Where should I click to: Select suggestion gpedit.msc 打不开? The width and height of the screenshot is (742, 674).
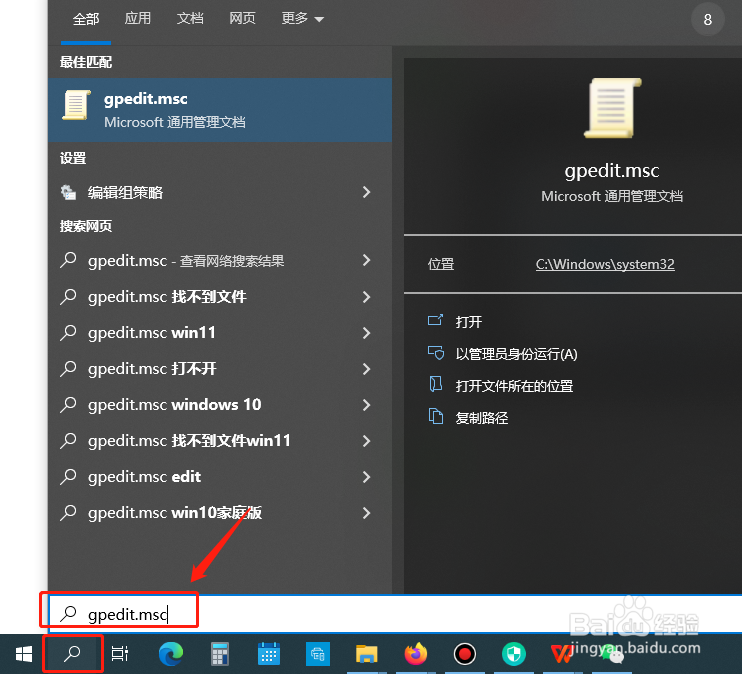[x=220, y=369]
